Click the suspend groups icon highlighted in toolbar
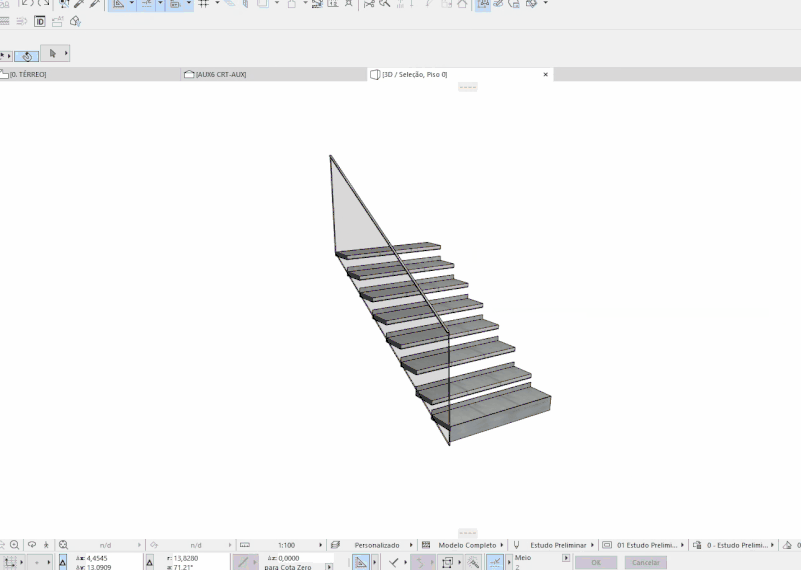Image resolution: width=801 pixels, height=570 pixels. click(x=483, y=4)
